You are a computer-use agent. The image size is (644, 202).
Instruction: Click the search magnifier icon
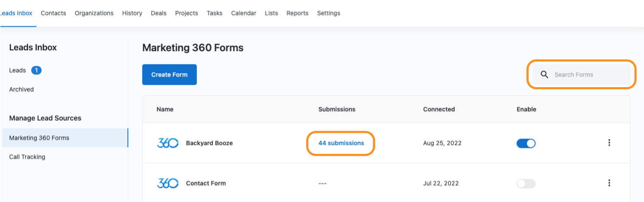[x=544, y=75]
